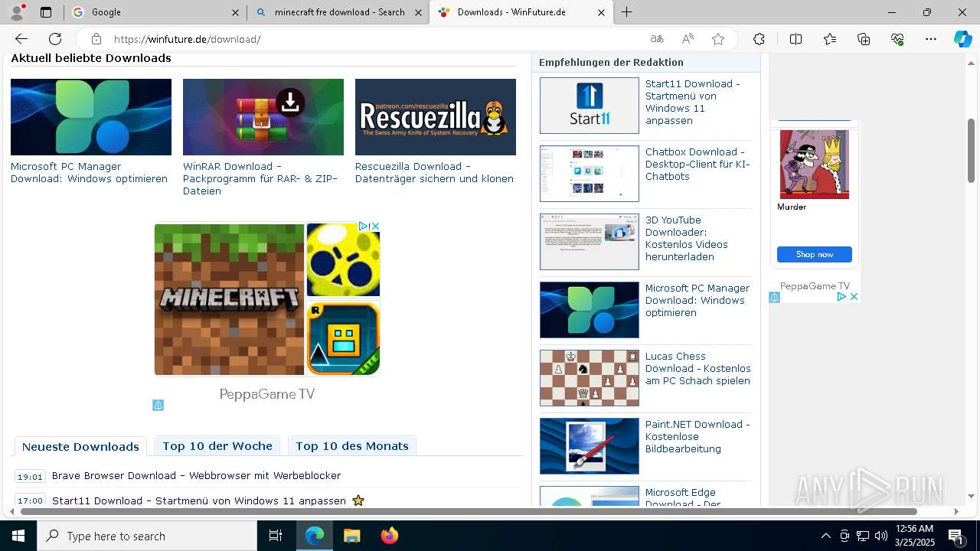Activate the read aloud icon
This screenshot has height=551, width=980.
click(688, 39)
